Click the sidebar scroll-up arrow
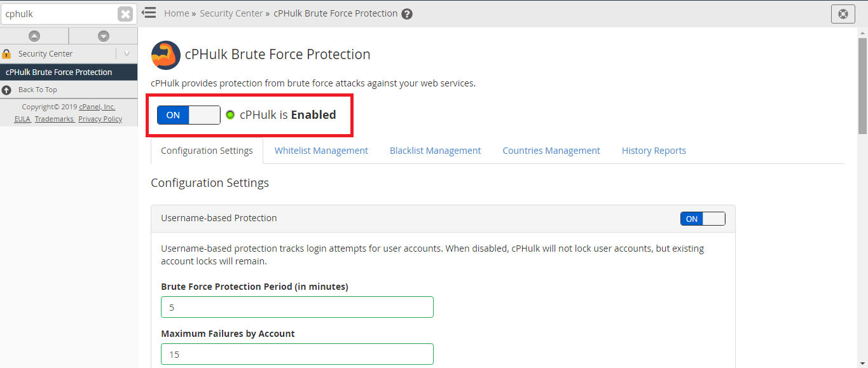Image resolution: width=868 pixels, height=368 pixels. (x=34, y=36)
